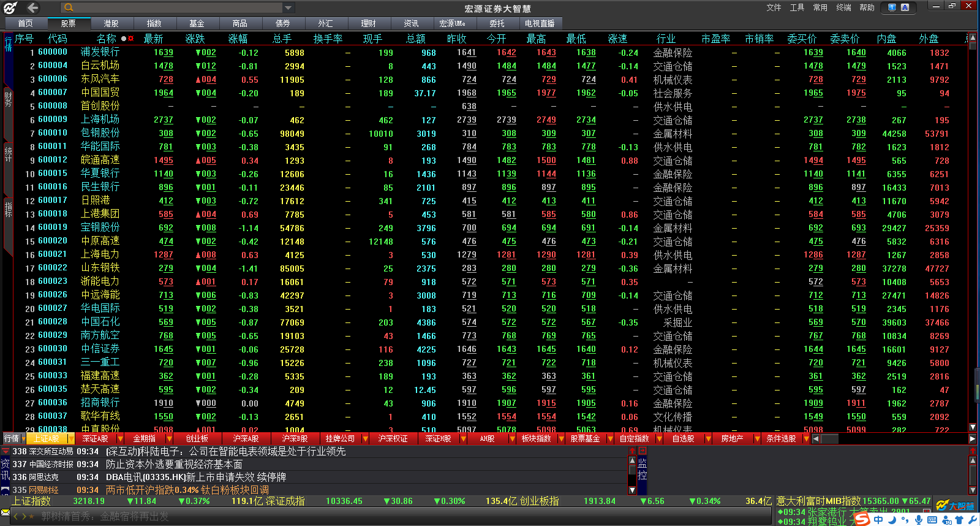Click the back arrow icon in title bar
This screenshot has height=526, width=980.
point(32,8)
